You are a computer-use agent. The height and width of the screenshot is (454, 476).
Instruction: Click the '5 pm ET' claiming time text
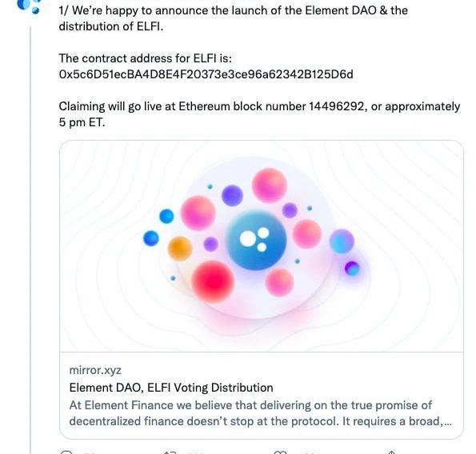[x=82, y=122]
